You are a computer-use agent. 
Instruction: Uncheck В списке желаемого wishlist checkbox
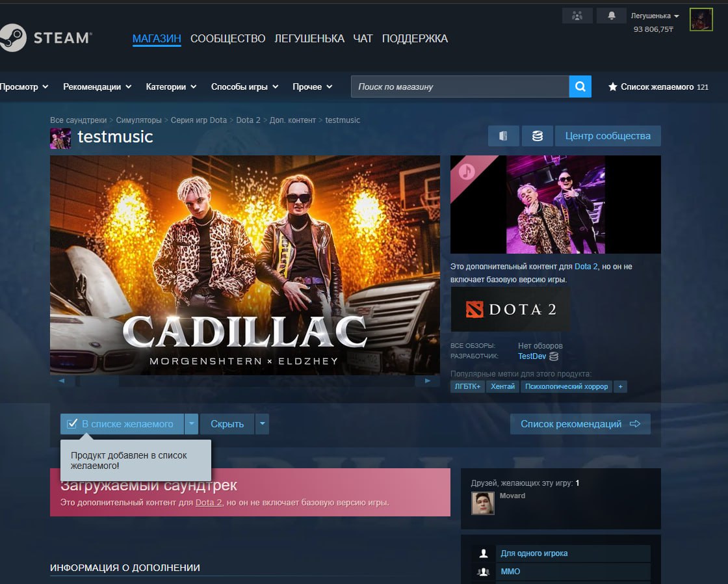[x=71, y=423]
